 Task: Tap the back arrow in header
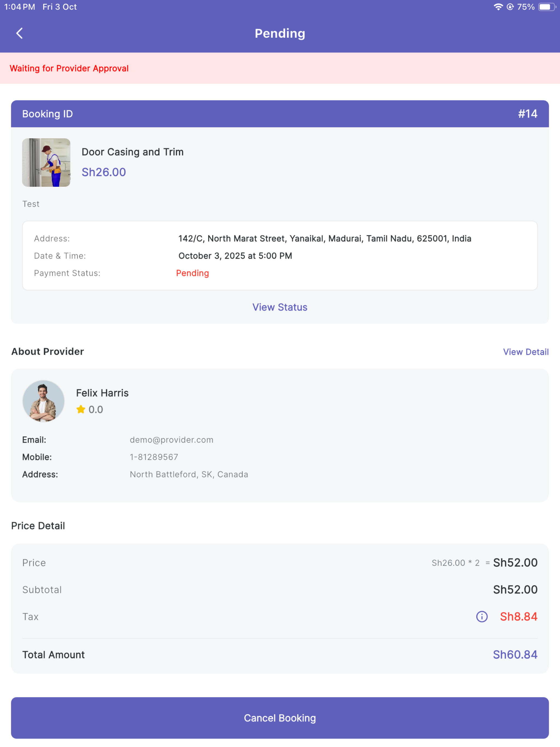20,33
